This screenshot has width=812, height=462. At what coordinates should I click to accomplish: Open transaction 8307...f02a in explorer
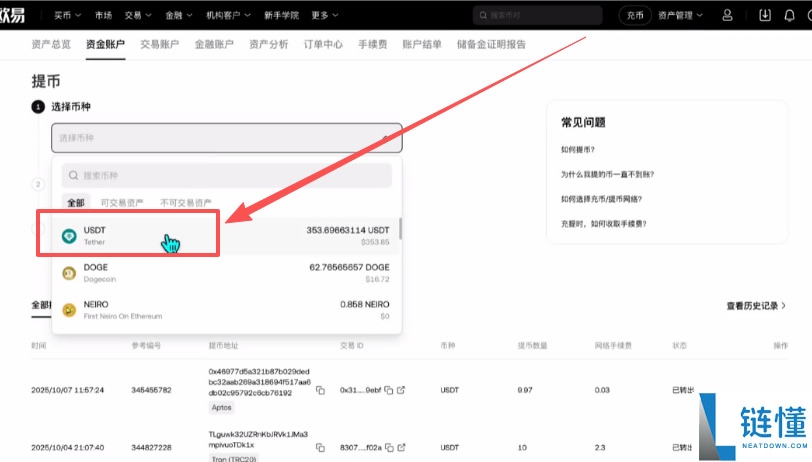pyautogui.click(x=401, y=447)
